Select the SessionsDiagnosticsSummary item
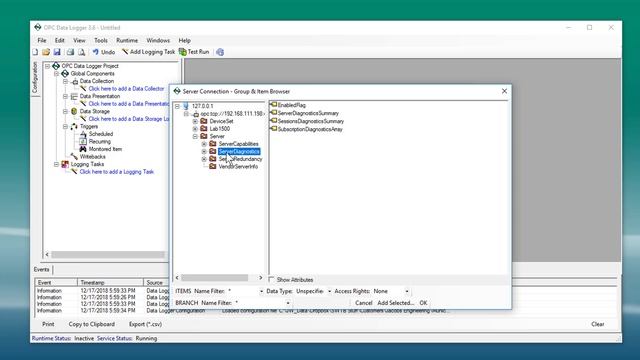This screenshot has width=640, height=360. click(x=311, y=121)
